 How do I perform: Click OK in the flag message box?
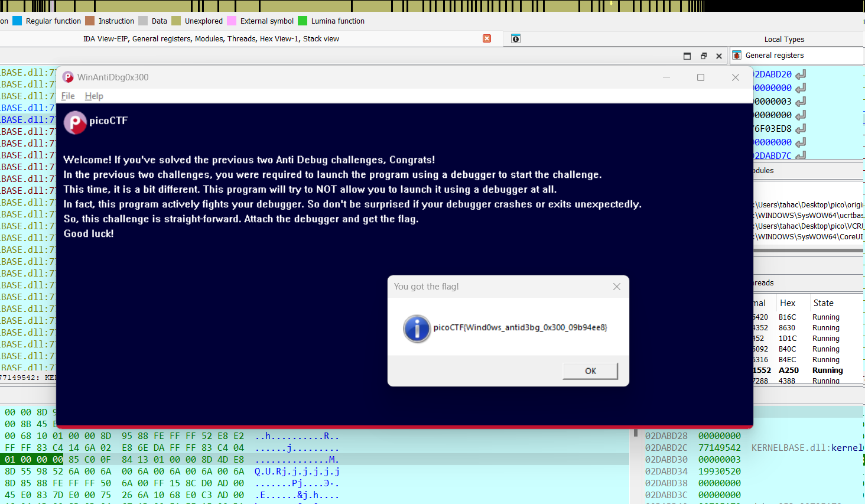[590, 371]
